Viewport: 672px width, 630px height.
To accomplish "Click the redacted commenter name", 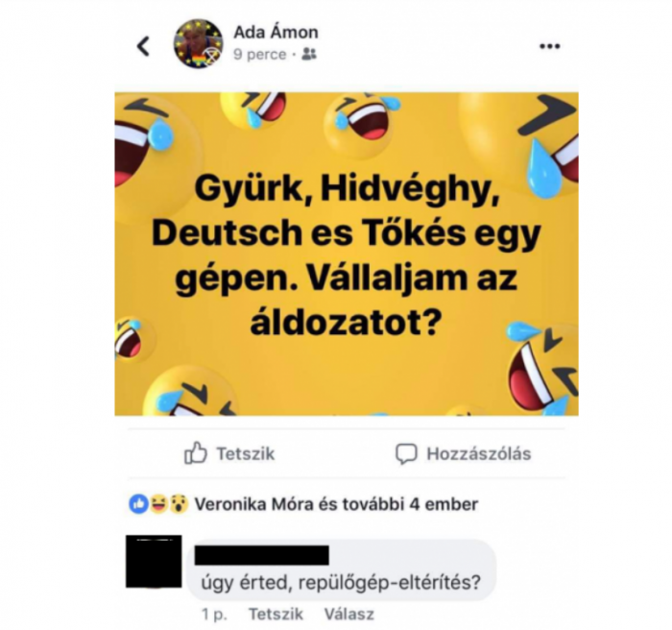I will (x=261, y=555).
